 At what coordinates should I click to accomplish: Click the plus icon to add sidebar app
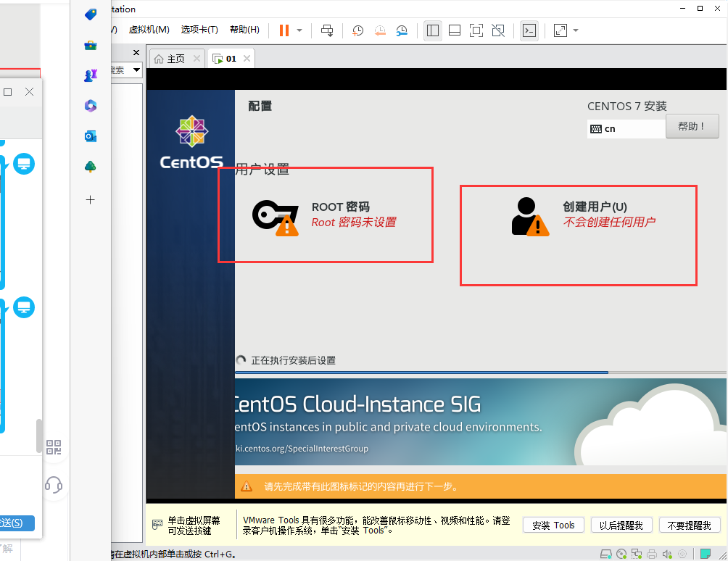[91, 200]
